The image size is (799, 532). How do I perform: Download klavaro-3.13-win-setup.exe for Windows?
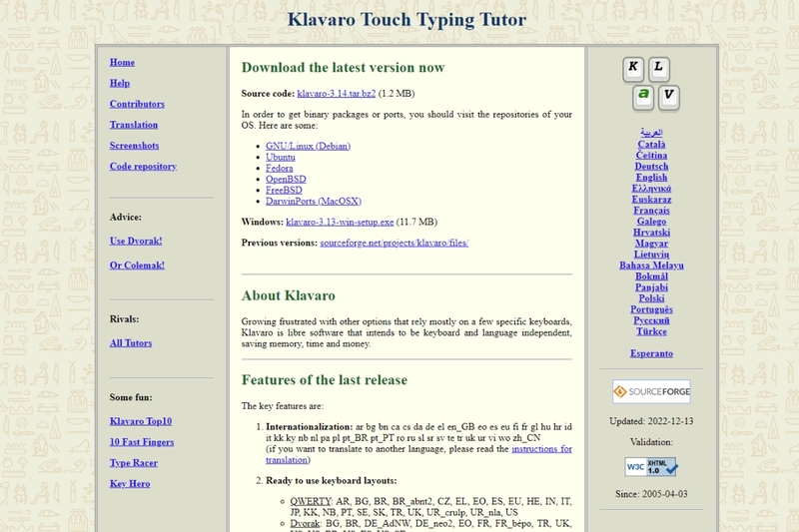340,222
